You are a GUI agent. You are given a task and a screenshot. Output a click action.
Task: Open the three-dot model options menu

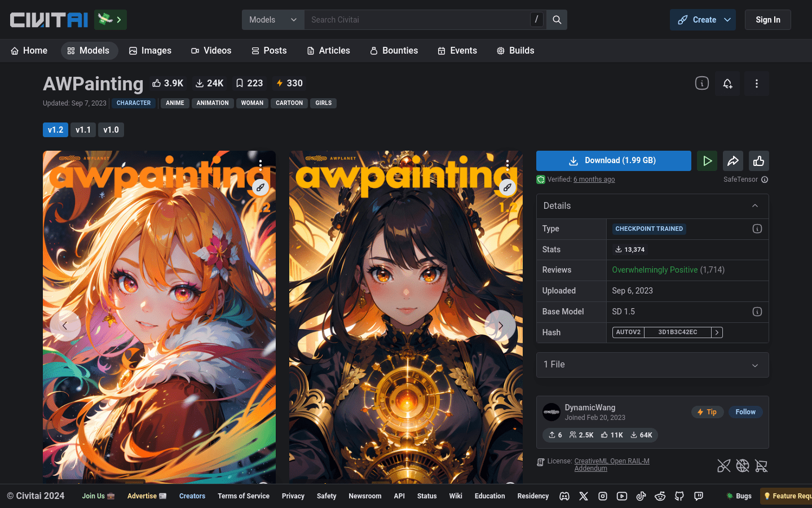[757, 84]
